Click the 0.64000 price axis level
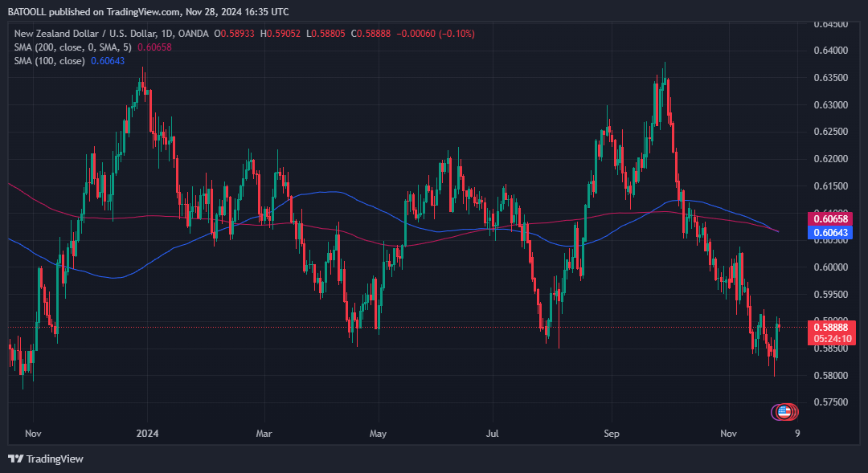The image size is (868, 473). pyautogui.click(x=831, y=51)
